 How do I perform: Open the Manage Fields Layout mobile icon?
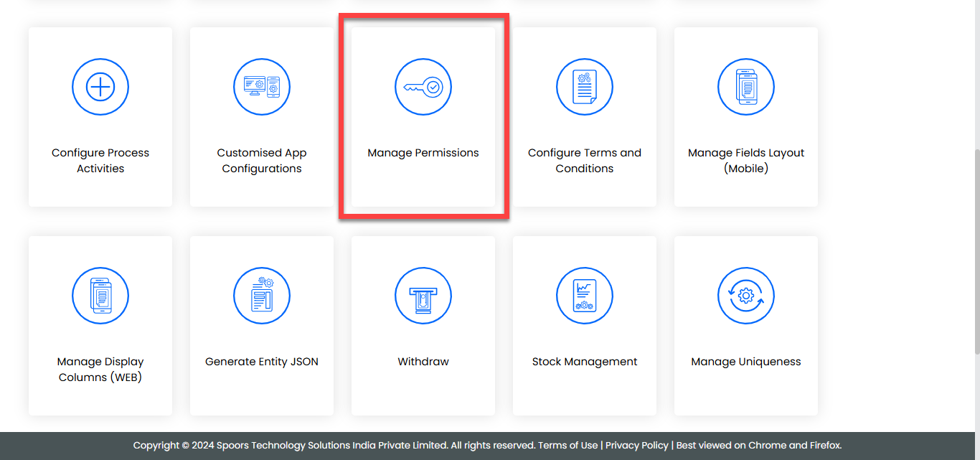[x=746, y=87]
